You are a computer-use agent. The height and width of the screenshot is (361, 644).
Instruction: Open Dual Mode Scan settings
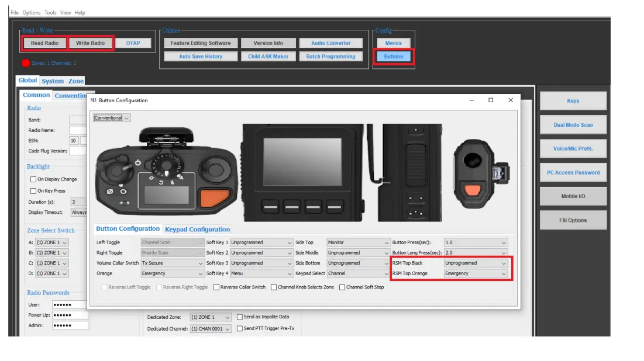pos(573,125)
